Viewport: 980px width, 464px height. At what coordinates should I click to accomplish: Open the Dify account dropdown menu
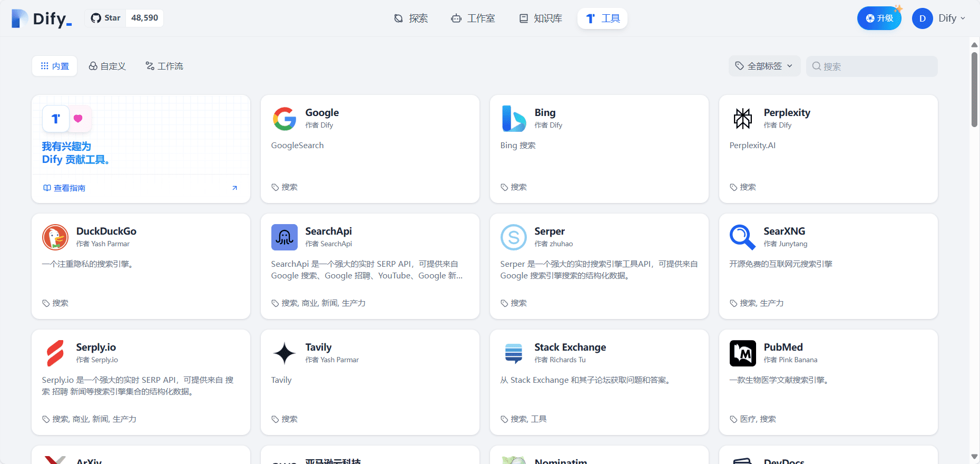[952, 18]
